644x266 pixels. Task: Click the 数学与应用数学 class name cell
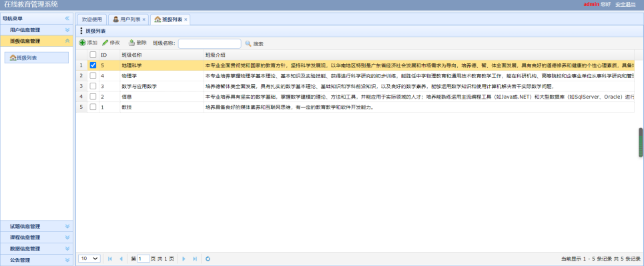[x=162, y=86]
